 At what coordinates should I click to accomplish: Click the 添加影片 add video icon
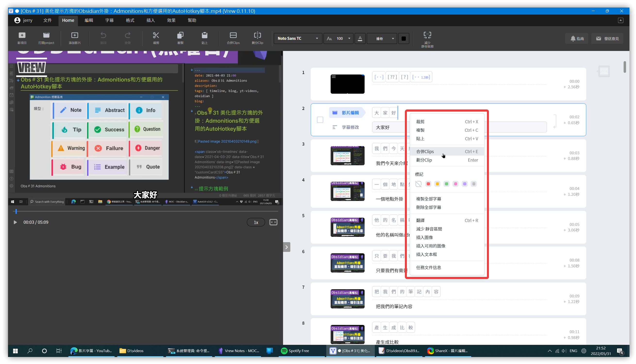point(75,35)
